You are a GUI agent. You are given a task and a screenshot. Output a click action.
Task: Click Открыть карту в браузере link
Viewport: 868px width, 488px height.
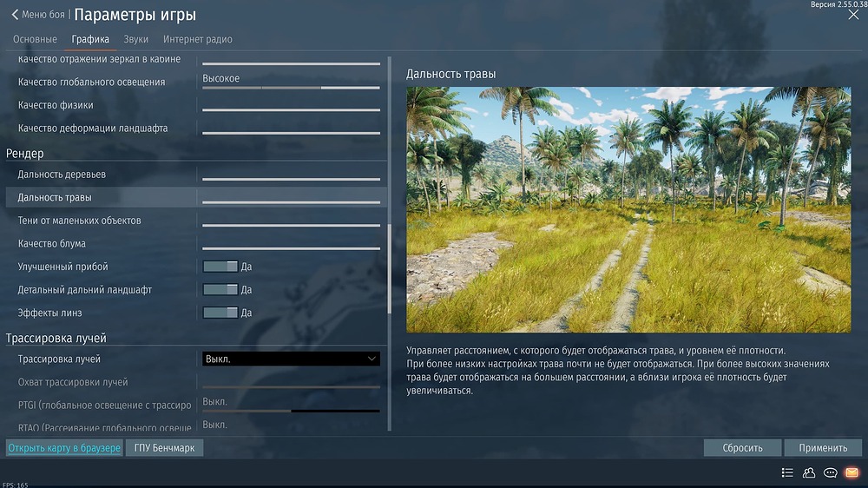coord(64,447)
